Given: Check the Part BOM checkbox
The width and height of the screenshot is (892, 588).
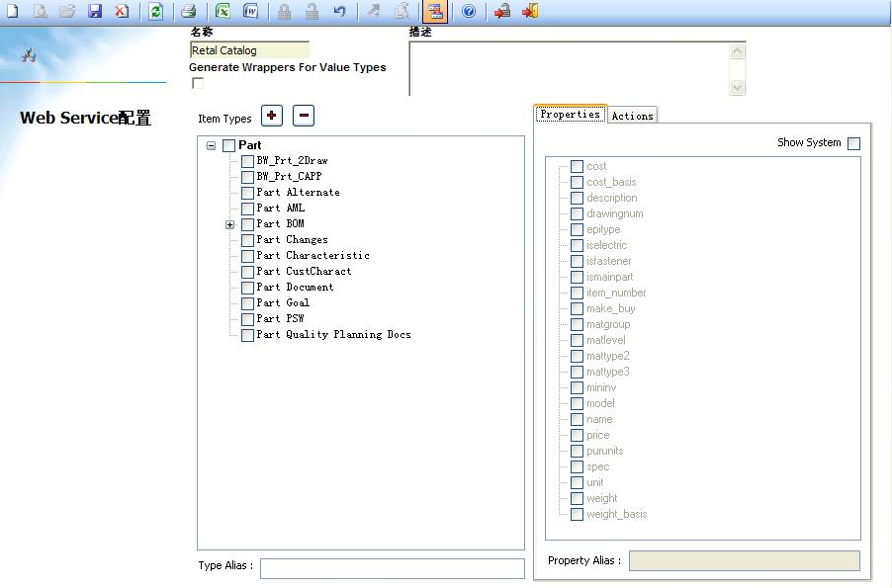Looking at the screenshot, I should [247, 224].
